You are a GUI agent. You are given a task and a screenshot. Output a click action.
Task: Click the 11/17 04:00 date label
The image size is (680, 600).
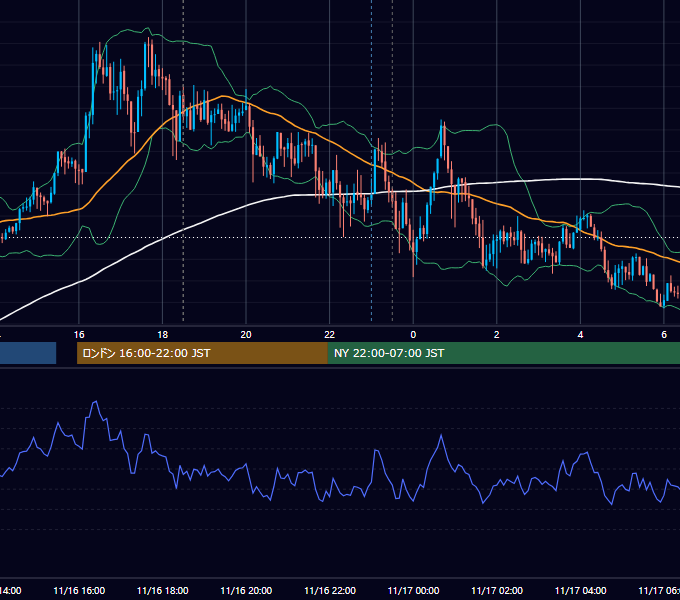580,591
